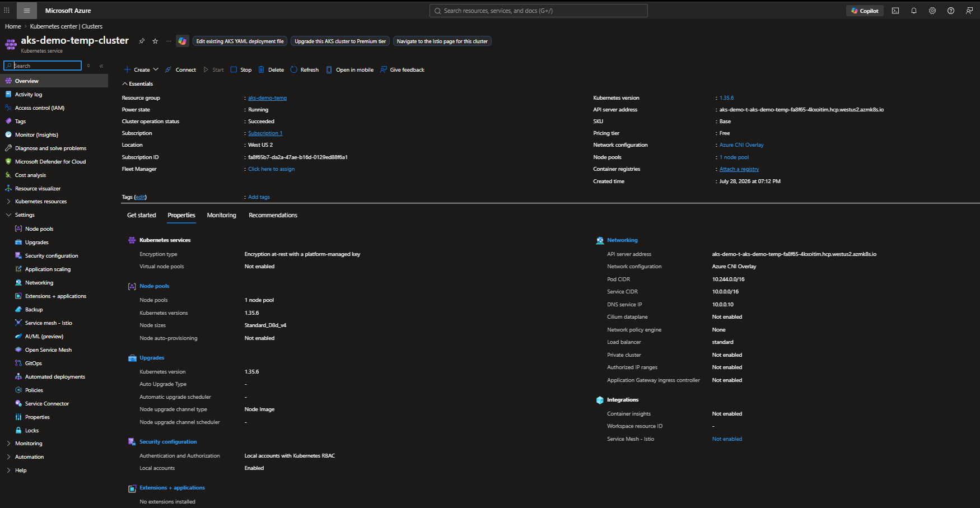Expand the Create dropdown in the toolbar
This screenshot has width=980, height=508.
tap(141, 70)
